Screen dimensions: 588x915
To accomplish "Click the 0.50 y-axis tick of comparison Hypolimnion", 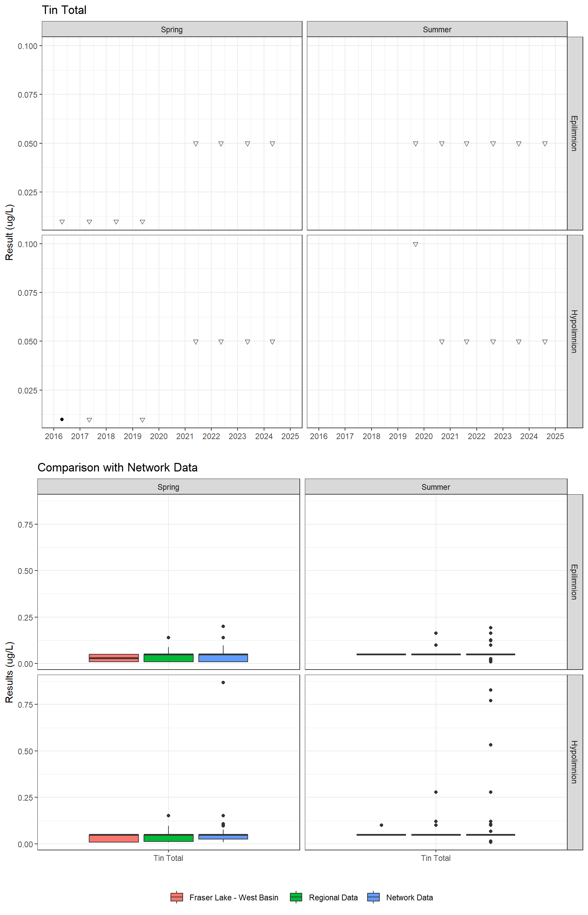I will tap(25, 751).
